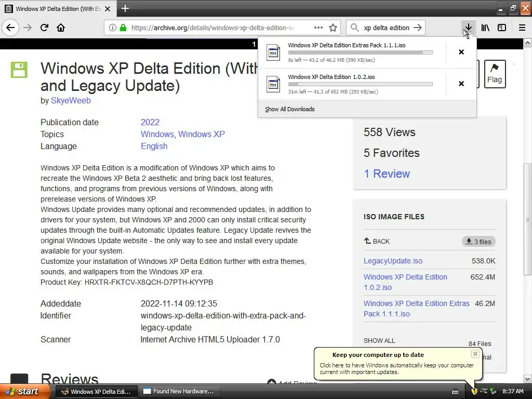The image size is (532, 399).
Task: Jump to the 1 Review link
Action: [387, 174]
